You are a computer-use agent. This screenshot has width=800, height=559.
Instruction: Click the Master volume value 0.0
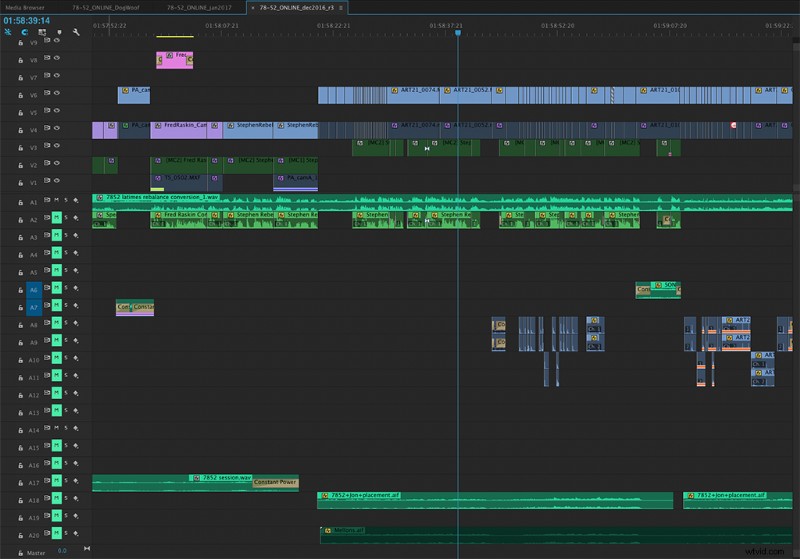(62, 551)
